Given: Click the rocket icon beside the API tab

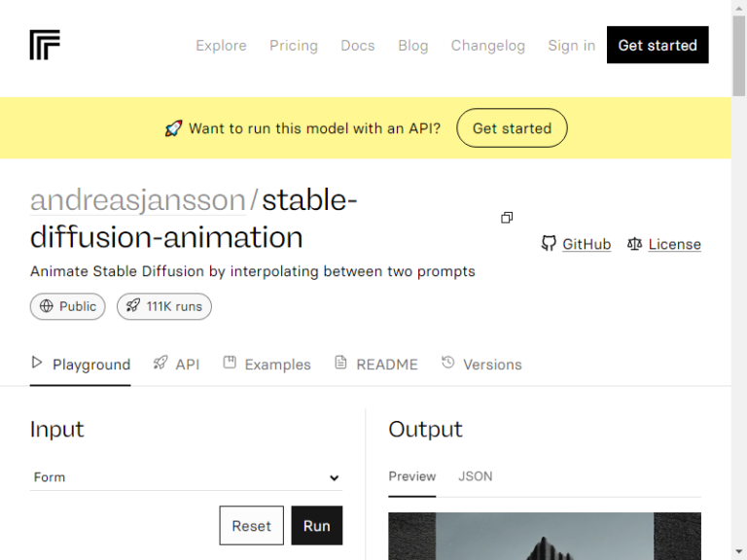Looking at the screenshot, I should click(160, 363).
